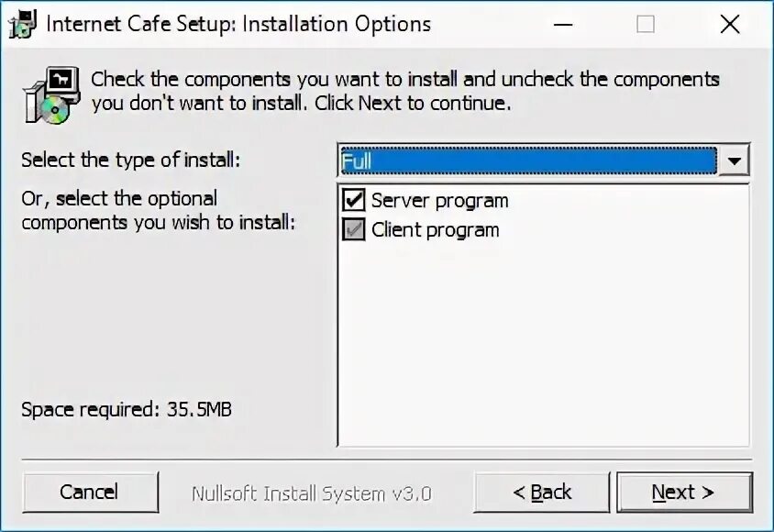The width and height of the screenshot is (774, 532).
Task: Select the Client program component label
Action: point(435,229)
